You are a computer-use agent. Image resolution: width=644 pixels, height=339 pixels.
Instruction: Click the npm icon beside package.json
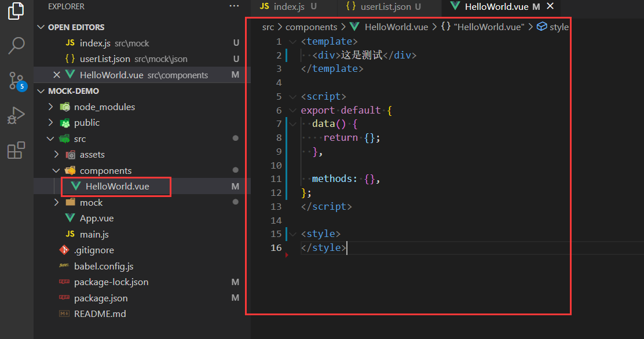click(x=64, y=297)
